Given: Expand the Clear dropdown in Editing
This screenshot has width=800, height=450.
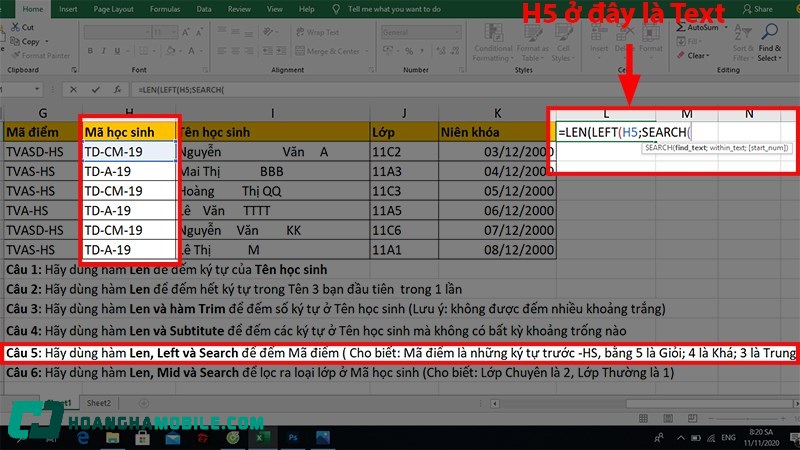Looking at the screenshot, I should point(697,55).
